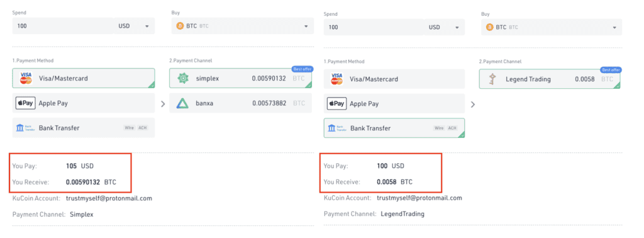This screenshot has height=238, width=644.
Task: Click the '100 USD' You Pay value
Action: coord(391,166)
